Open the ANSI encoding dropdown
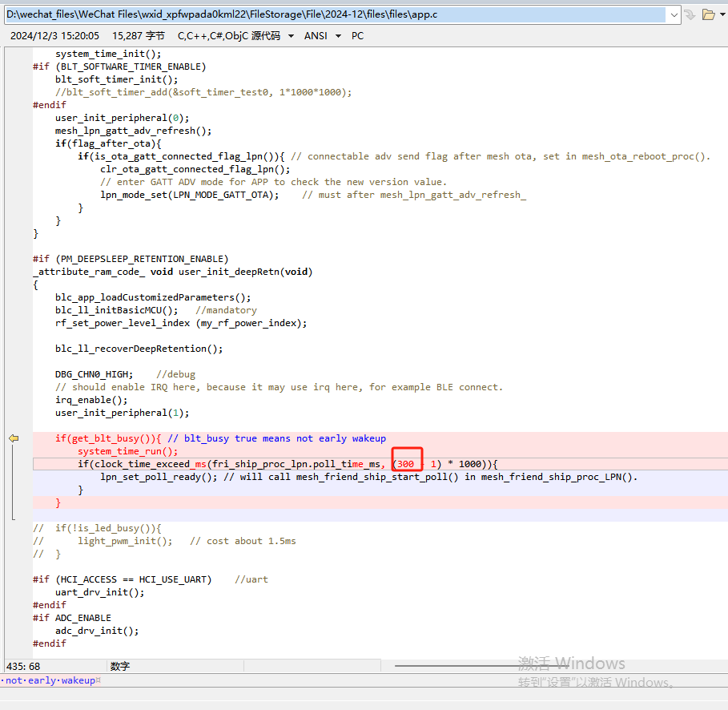This screenshot has height=710, width=728. click(338, 36)
